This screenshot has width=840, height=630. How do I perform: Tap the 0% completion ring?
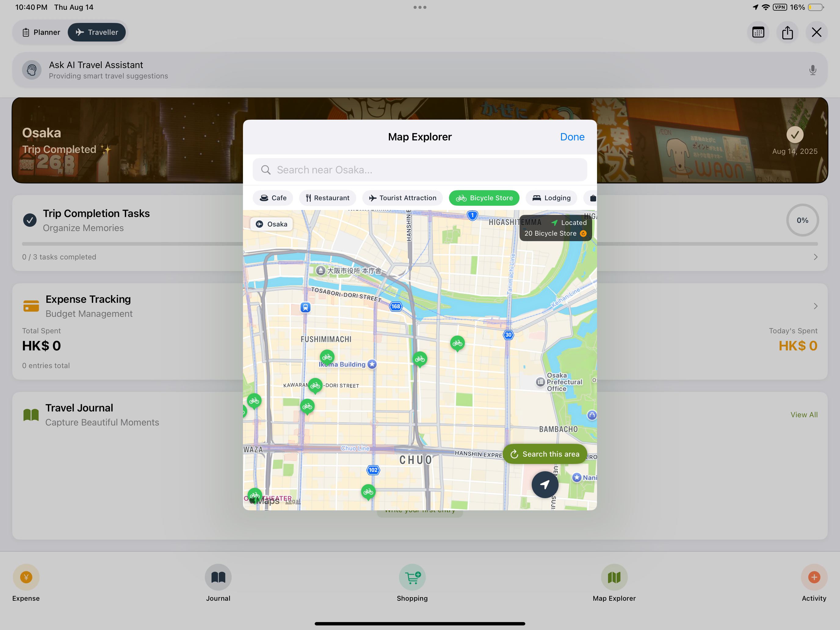(x=802, y=220)
